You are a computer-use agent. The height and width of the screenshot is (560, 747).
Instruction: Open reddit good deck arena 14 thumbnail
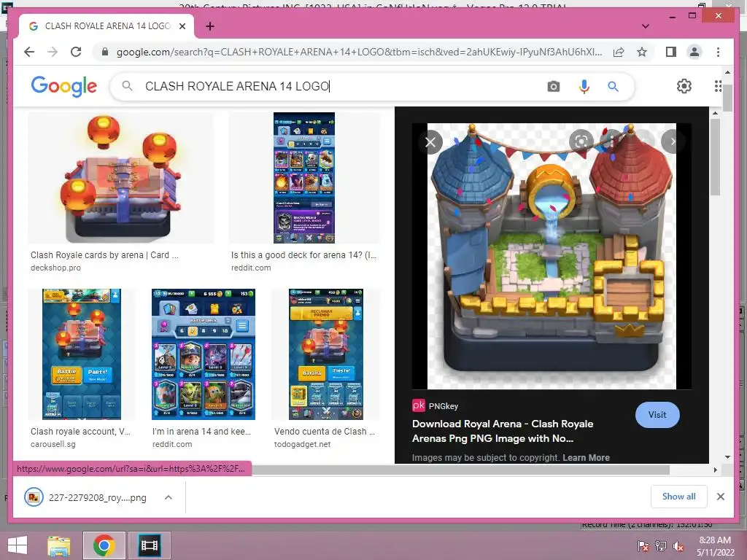304,178
